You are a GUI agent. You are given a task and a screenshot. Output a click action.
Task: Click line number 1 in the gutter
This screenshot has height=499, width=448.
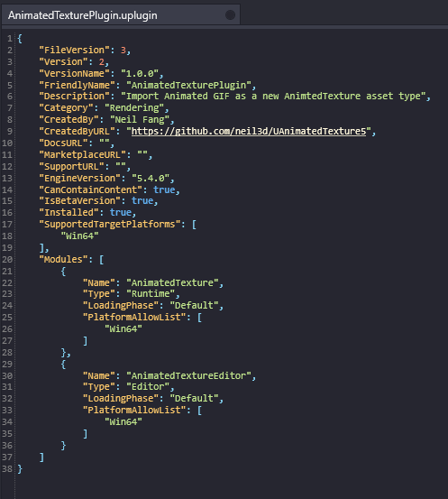pyautogui.click(x=10, y=39)
